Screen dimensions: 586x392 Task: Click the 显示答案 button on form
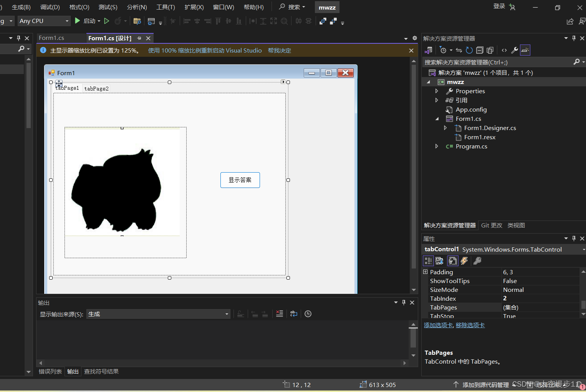240,180
